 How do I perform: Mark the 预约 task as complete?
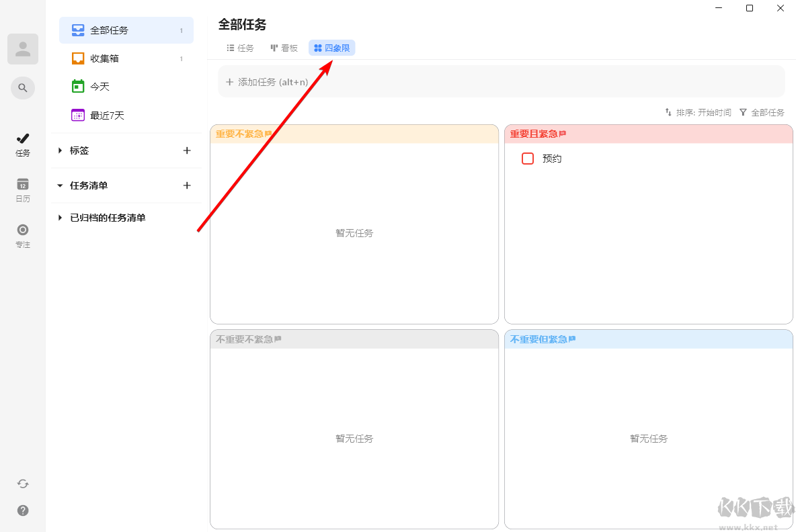[528, 158]
